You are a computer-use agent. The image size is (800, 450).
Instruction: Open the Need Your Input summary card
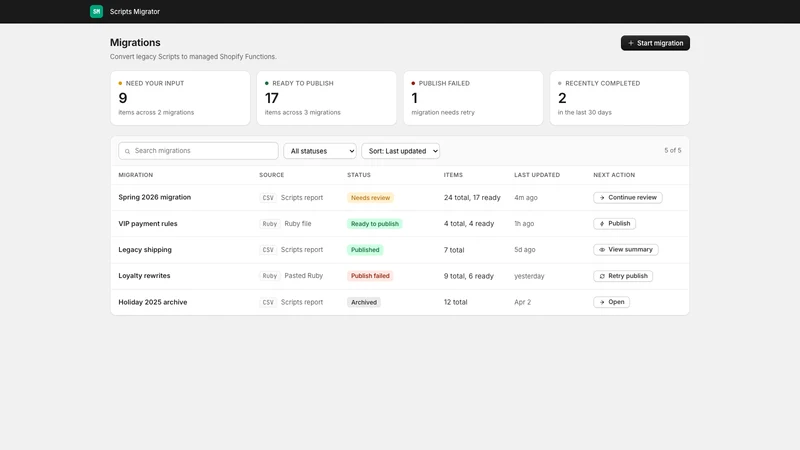click(180, 98)
